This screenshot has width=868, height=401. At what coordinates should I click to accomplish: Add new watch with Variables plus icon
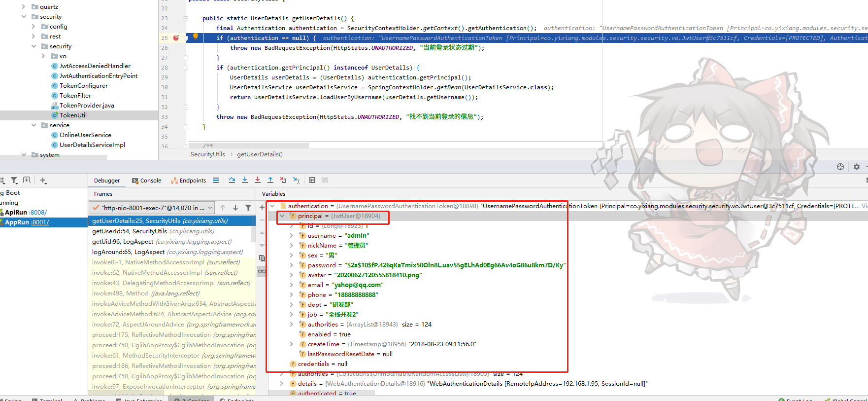[262, 207]
